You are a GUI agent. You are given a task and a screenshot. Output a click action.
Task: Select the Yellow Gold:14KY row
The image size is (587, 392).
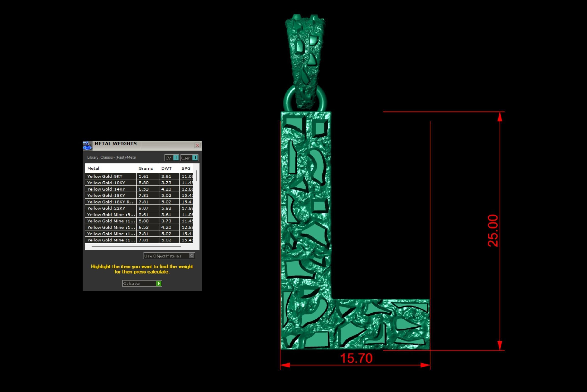pos(139,189)
